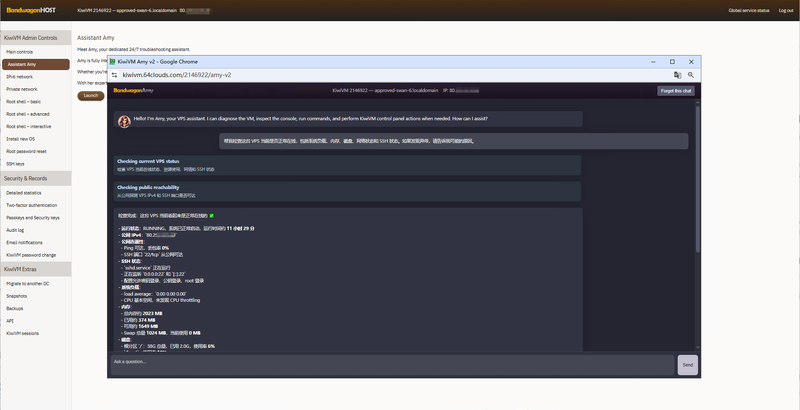The width and height of the screenshot is (800, 410).
Task: Open Root password reset page
Action: (x=27, y=151)
